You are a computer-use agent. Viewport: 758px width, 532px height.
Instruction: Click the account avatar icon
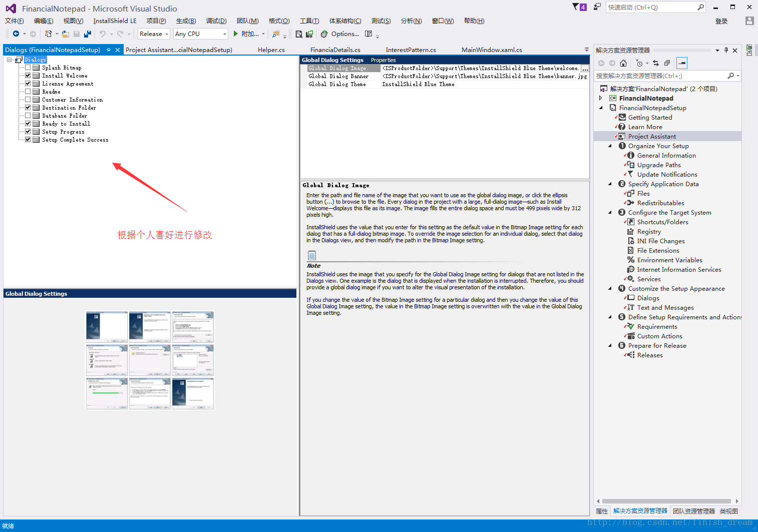tap(749, 21)
